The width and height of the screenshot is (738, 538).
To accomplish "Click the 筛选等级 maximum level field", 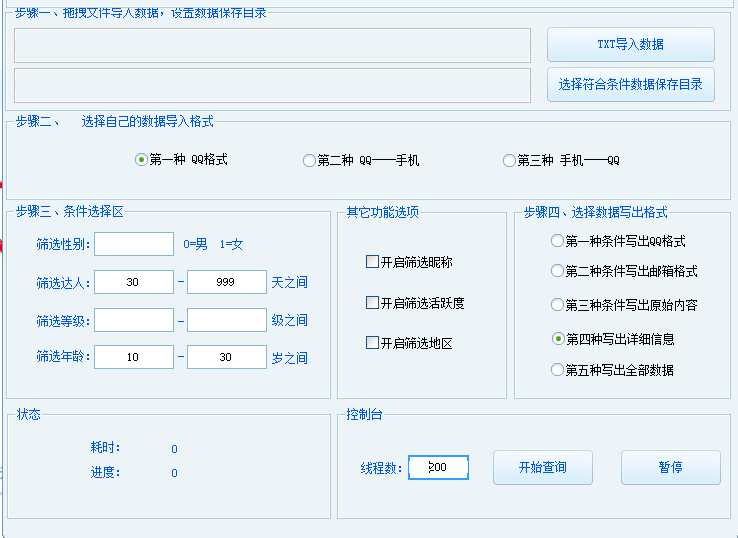I will click(x=227, y=320).
